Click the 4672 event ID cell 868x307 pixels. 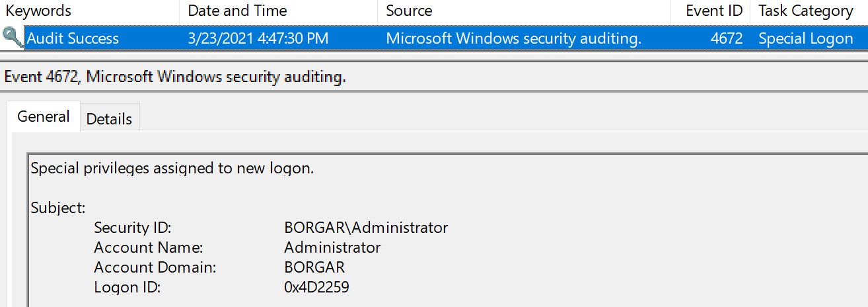pyautogui.click(x=726, y=38)
